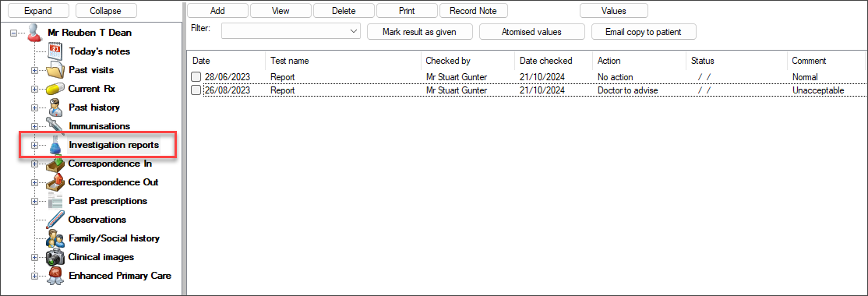Click Mark result as given
The height and width of the screenshot is (296, 868).
coord(420,32)
